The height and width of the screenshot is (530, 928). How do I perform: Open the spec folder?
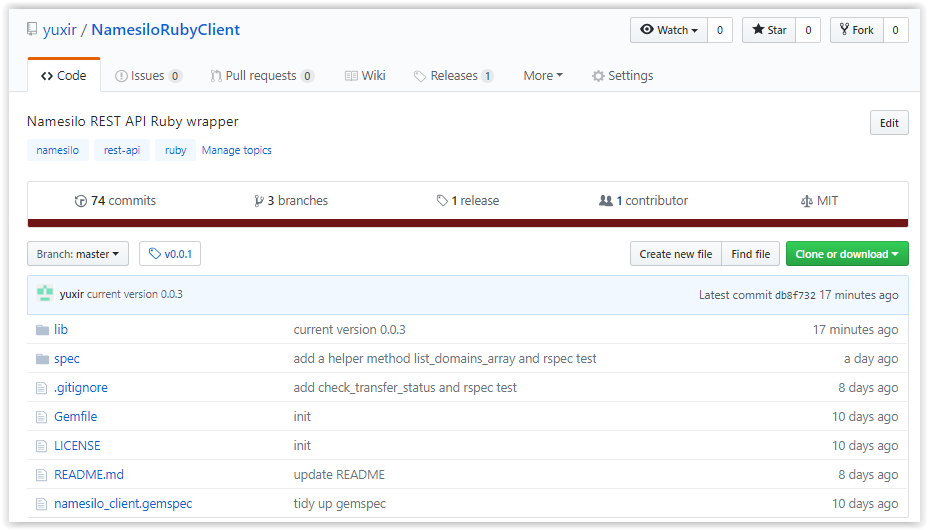67,358
